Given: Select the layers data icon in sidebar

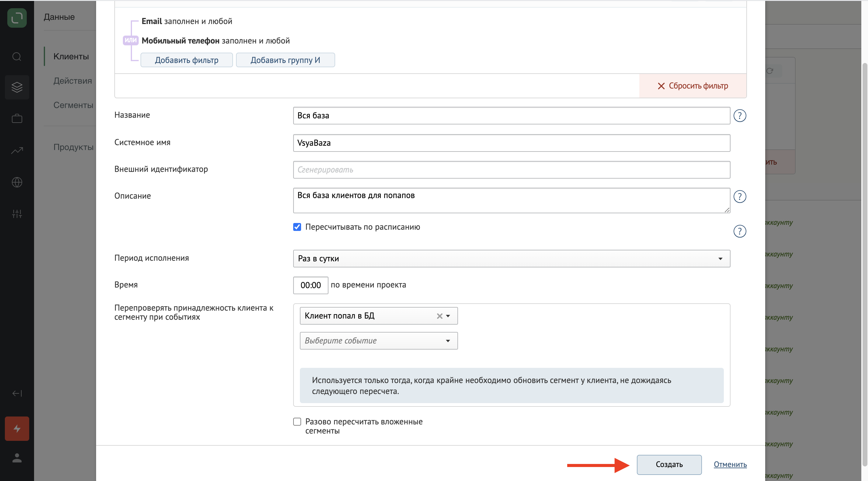Looking at the screenshot, I should pyautogui.click(x=17, y=87).
